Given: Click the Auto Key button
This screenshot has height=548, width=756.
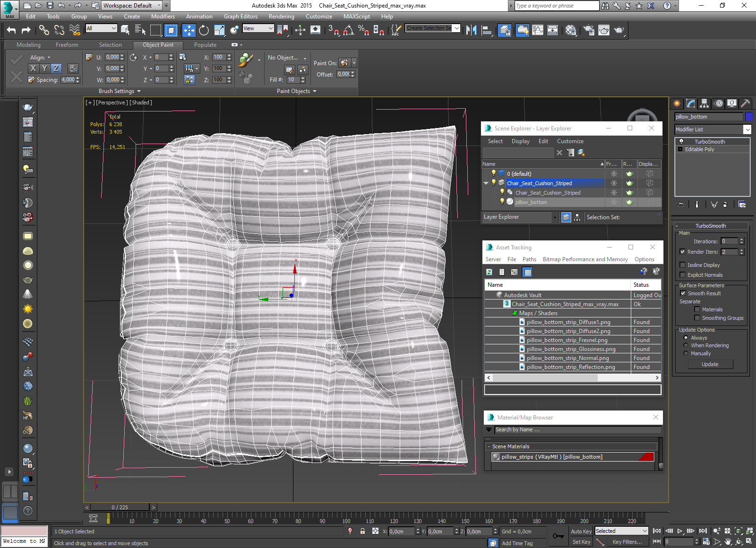Looking at the screenshot, I should coord(581,531).
